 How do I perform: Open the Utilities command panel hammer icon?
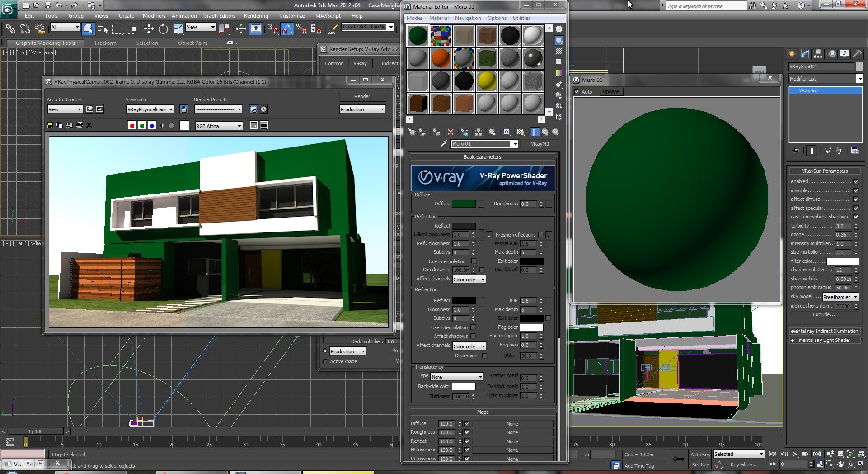click(x=857, y=54)
